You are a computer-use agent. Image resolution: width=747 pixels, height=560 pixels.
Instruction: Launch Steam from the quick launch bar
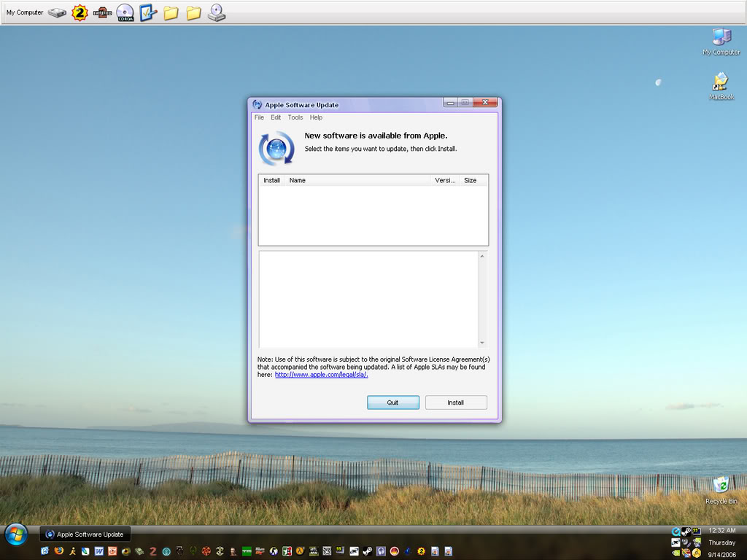(x=368, y=551)
